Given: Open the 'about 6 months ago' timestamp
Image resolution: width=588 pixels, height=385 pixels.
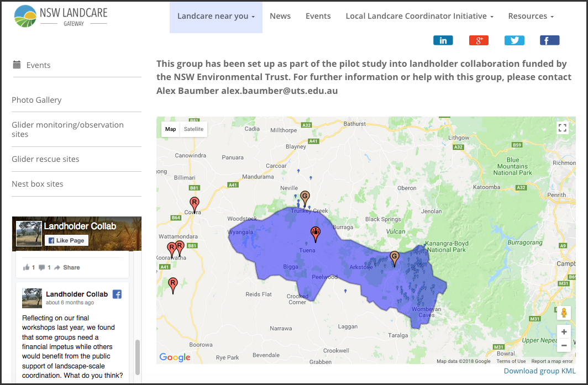Looking at the screenshot, I should click(70, 303).
